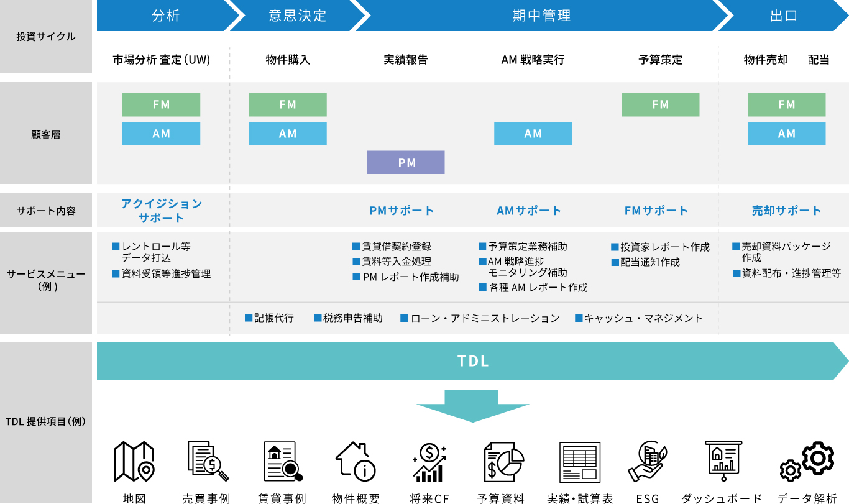Select the 賃貸事例 listing icon
The width and height of the screenshot is (849, 504).
pos(282,462)
